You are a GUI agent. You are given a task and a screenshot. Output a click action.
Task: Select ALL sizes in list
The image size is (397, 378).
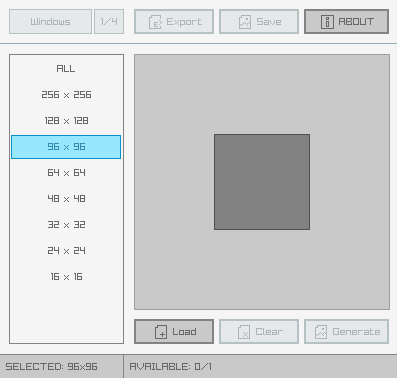(66, 69)
